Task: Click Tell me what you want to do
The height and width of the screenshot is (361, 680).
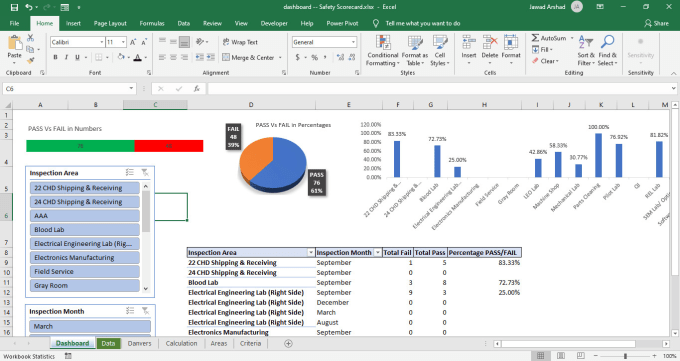Action: (422, 23)
